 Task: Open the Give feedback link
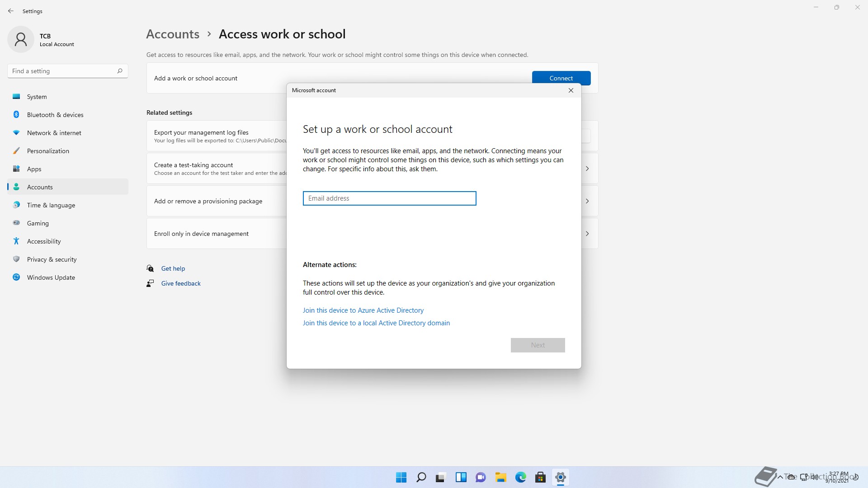pos(181,283)
